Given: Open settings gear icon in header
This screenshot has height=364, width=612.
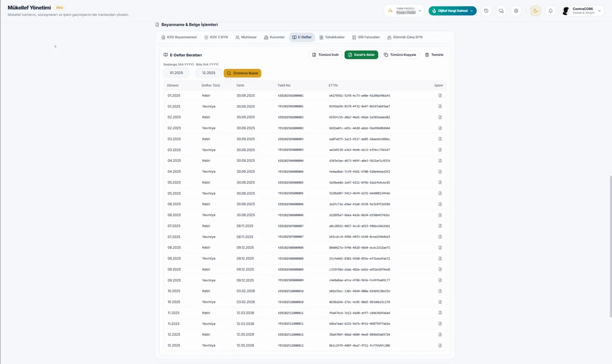Looking at the screenshot, I should [x=516, y=11].
